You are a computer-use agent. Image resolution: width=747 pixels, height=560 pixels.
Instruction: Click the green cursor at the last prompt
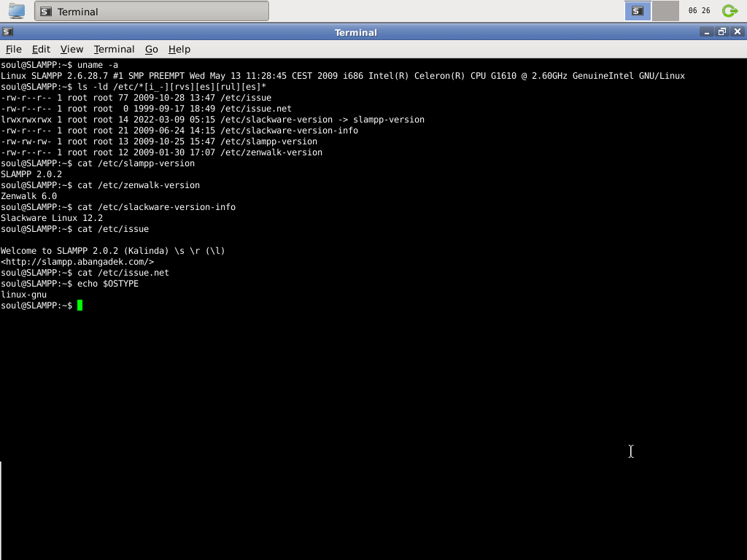click(x=80, y=306)
